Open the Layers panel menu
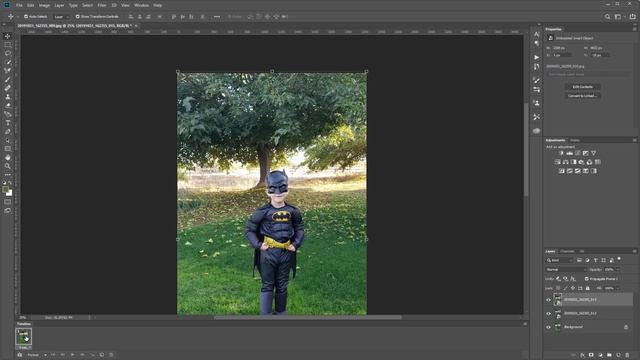The height and width of the screenshot is (360, 640). pos(634,251)
